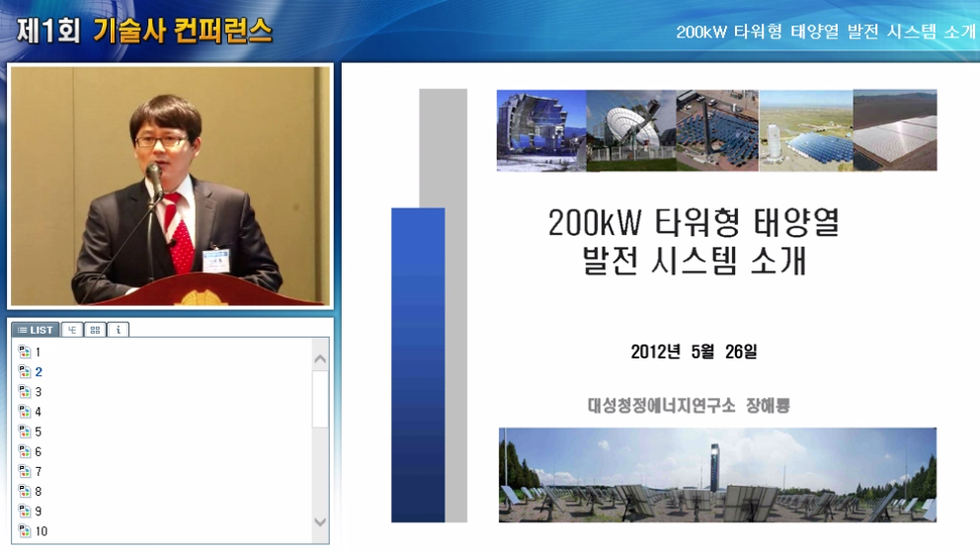Click the slide icon beside item 9
This screenshot has height=551, width=980.
25,512
